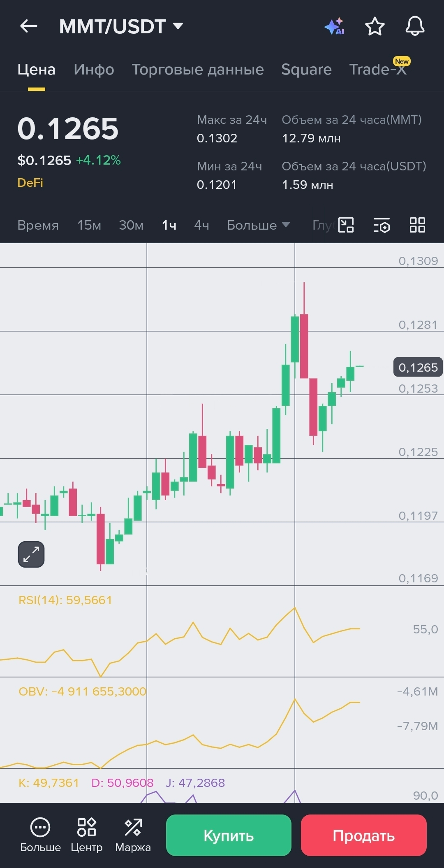444x868 pixels.
Task: Open the AI assistant sparkle icon
Action: tap(334, 26)
